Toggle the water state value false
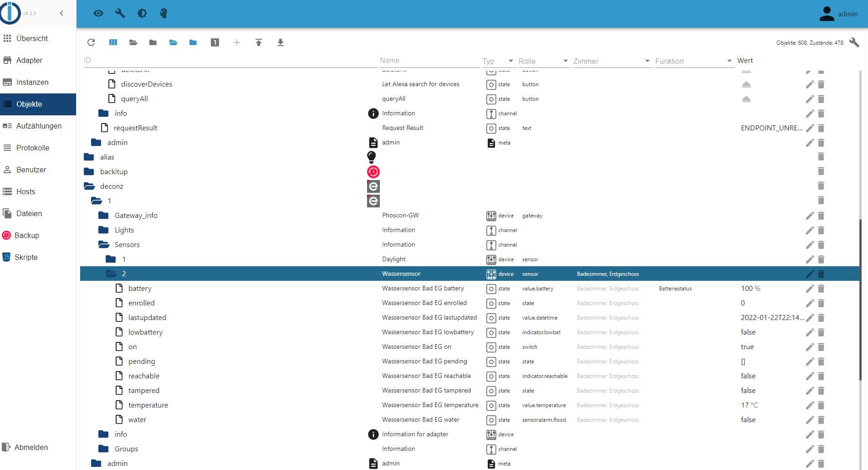Viewport: 868px width, 470px height. (x=748, y=420)
